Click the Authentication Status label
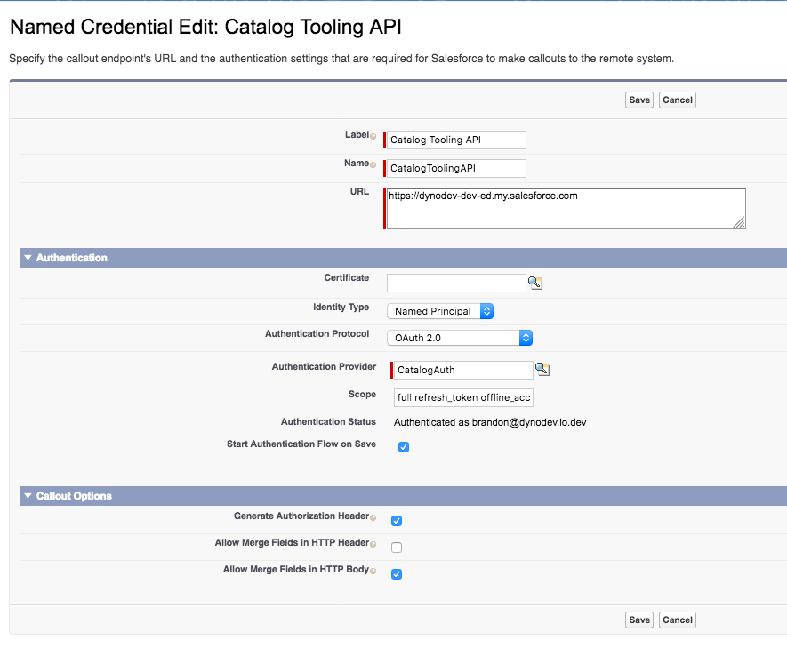The height and width of the screenshot is (672, 787). click(x=328, y=421)
